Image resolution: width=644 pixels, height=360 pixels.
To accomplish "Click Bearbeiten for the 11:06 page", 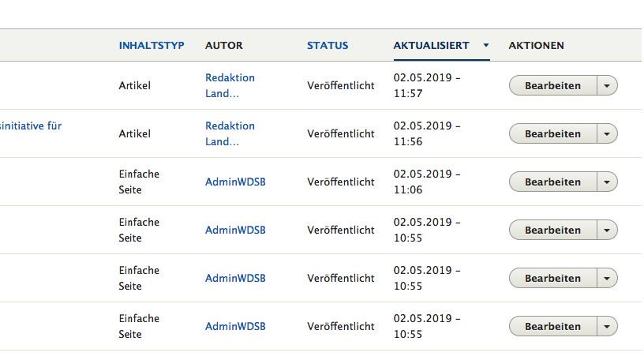I will [552, 182].
